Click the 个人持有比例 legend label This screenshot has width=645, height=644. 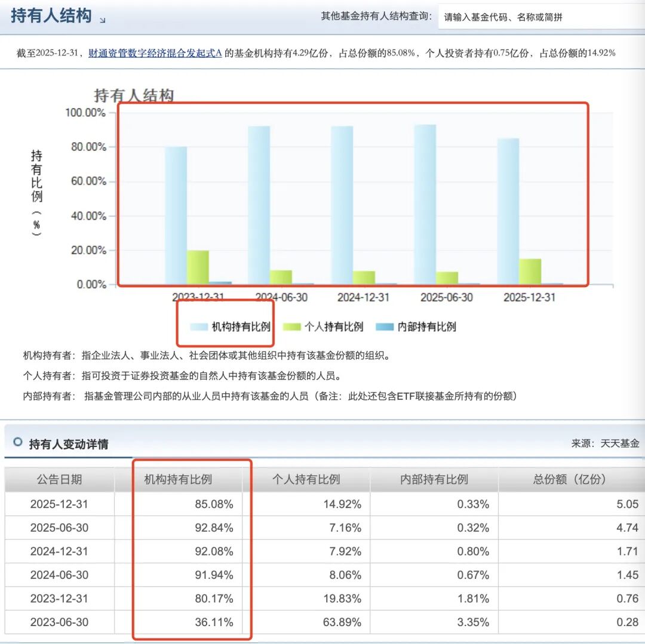[334, 326]
